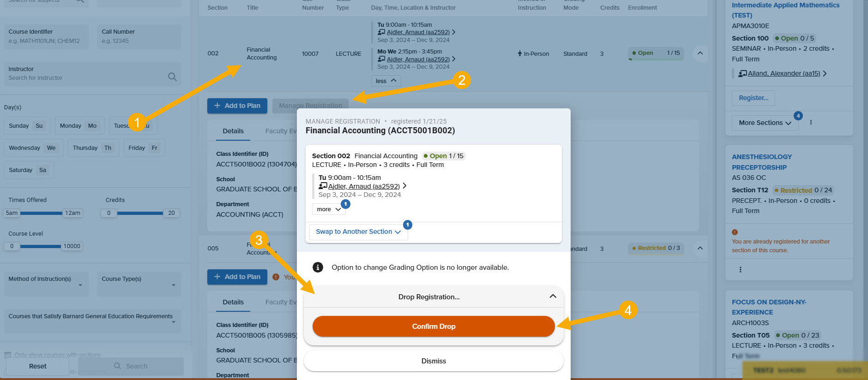
Task: Click the instructor search magnifier icon
Action: [x=172, y=77]
